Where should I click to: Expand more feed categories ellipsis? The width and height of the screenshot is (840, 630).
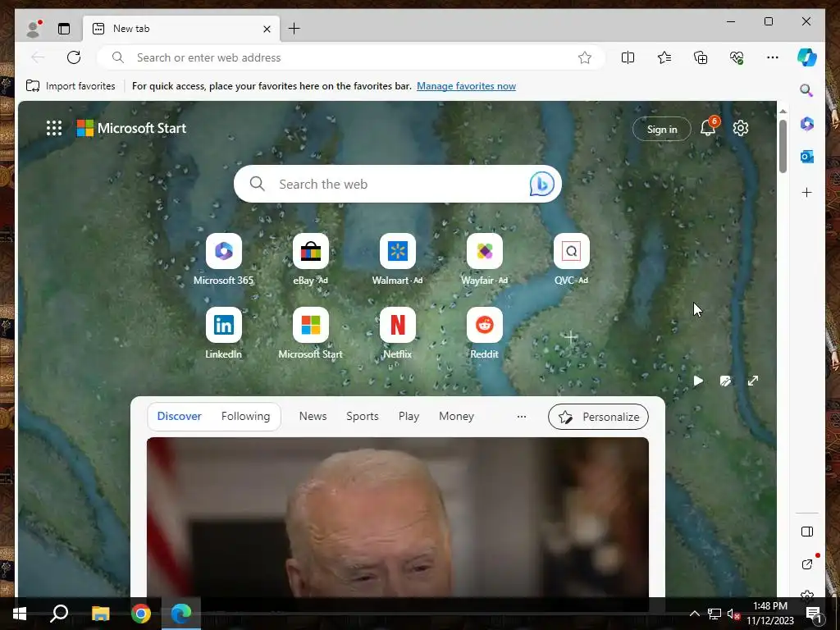[521, 416]
